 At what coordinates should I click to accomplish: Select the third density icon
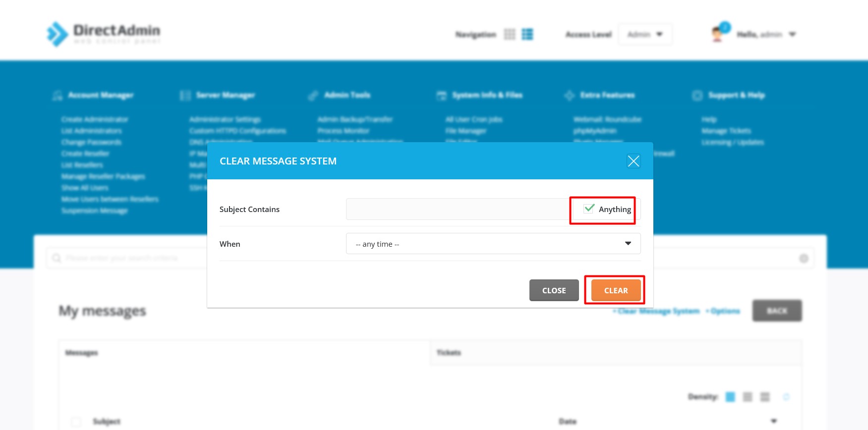[x=765, y=397]
